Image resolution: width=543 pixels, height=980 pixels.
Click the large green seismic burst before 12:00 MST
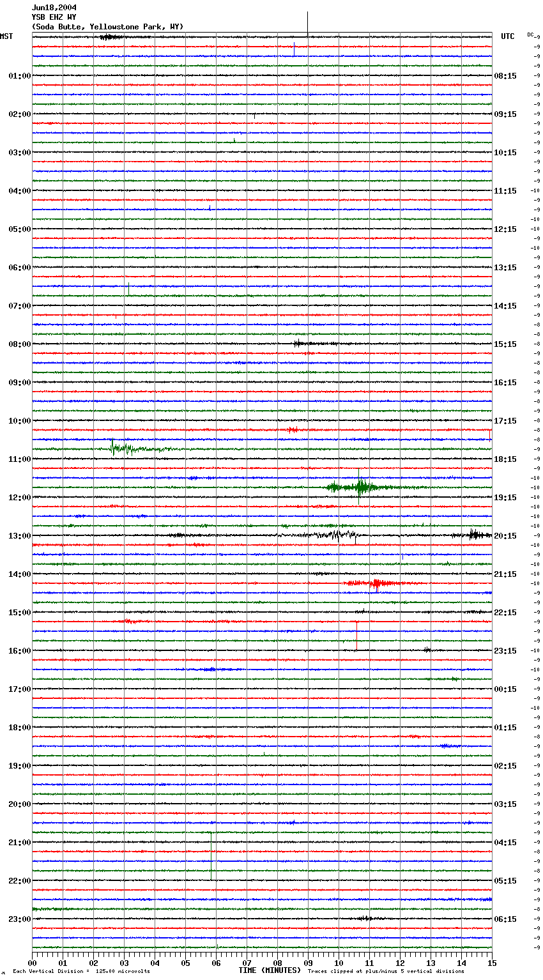pyautogui.click(x=361, y=487)
